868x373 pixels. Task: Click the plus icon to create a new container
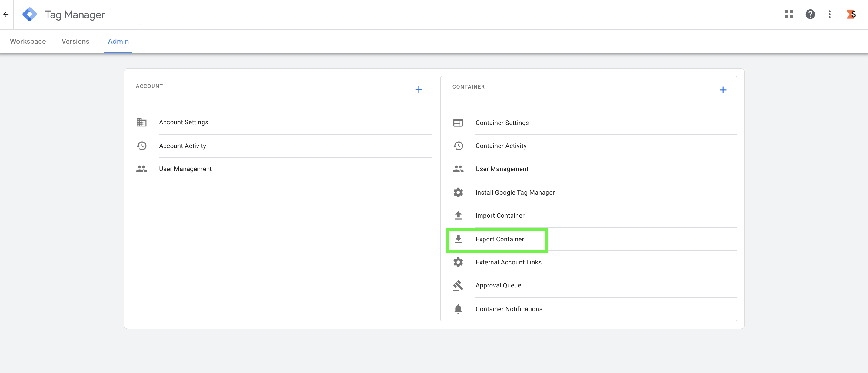coord(723,90)
